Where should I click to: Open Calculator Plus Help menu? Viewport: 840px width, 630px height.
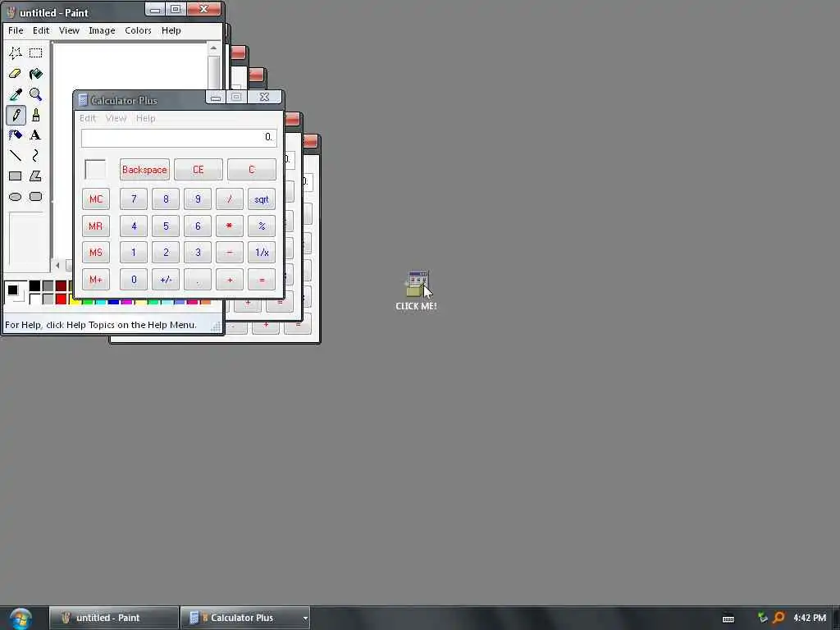(146, 118)
